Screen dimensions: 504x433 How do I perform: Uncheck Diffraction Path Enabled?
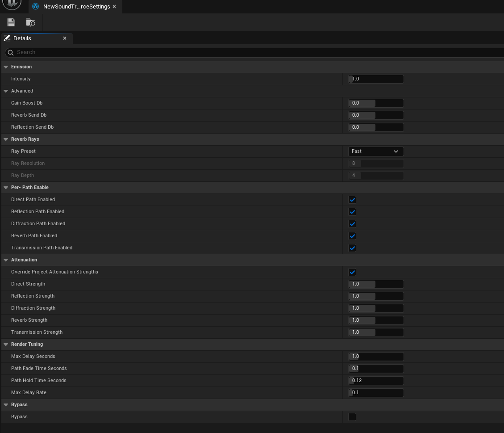point(352,224)
